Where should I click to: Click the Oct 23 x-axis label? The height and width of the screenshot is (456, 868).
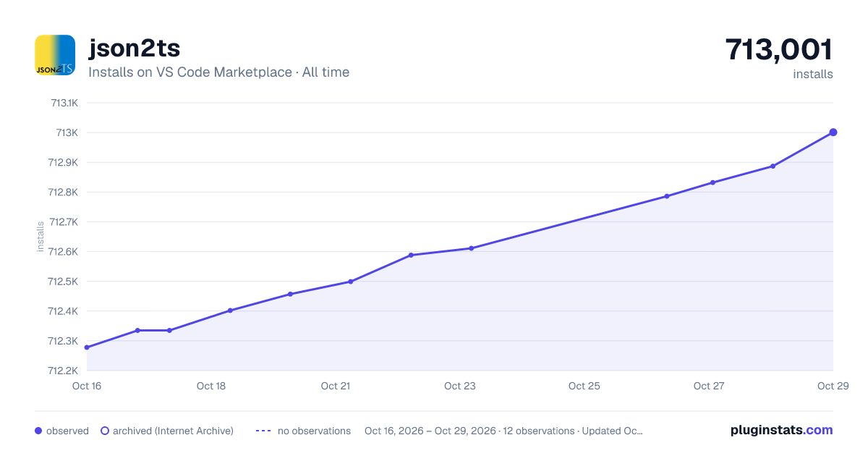pyautogui.click(x=460, y=386)
